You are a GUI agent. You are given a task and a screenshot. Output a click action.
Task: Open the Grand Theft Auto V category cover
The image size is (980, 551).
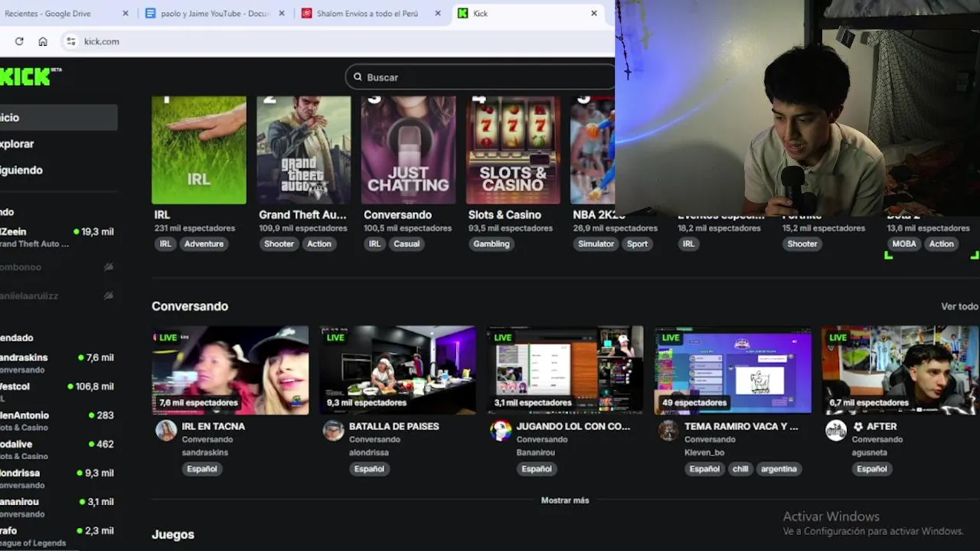point(304,150)
